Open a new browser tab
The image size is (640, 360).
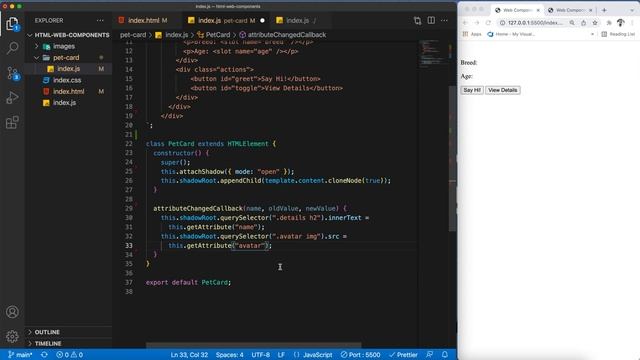604,10
